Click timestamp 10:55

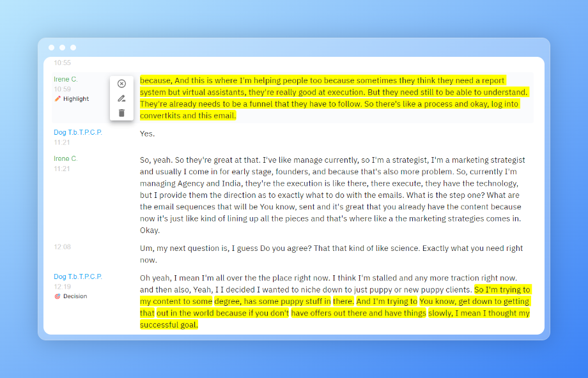62,63
